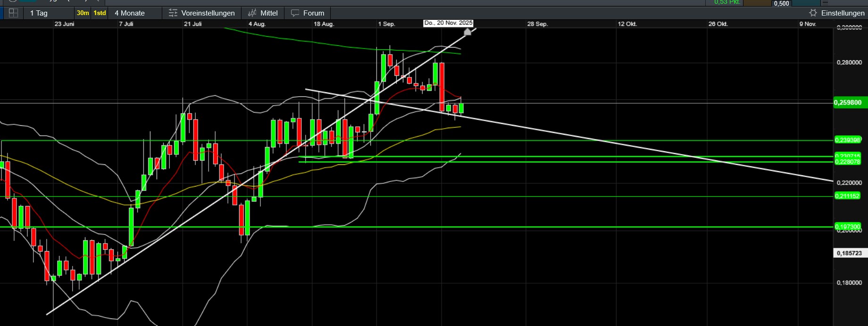Select the 0,500 value field at top
The image size is (868, 326).
coord(782,3)
